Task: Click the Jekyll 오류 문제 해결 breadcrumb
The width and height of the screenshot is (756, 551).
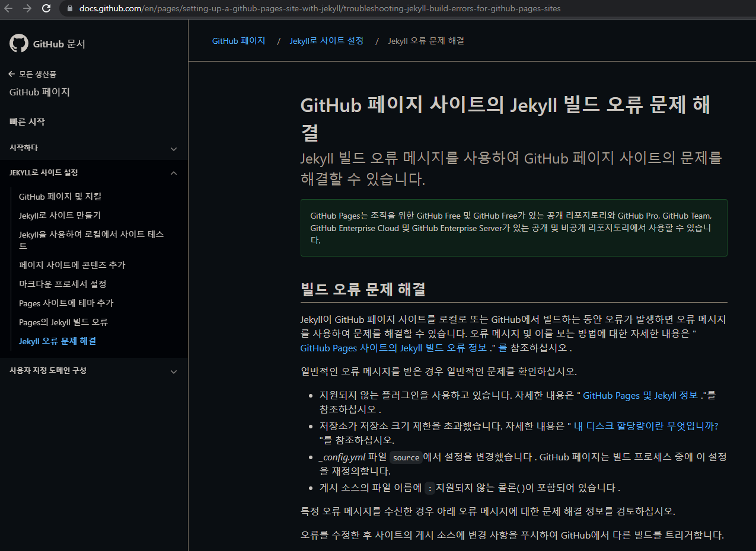Action: [x=426, y=41]
